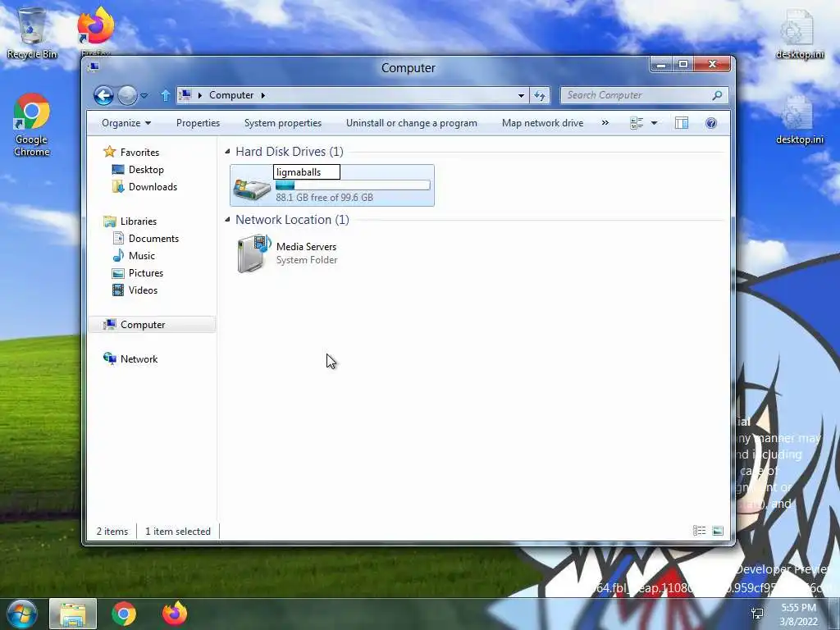The width and height of the screenshot is (840, 630).
Task: Click Windows Explorer taskbar button
Action: click(x=73, y=614)
